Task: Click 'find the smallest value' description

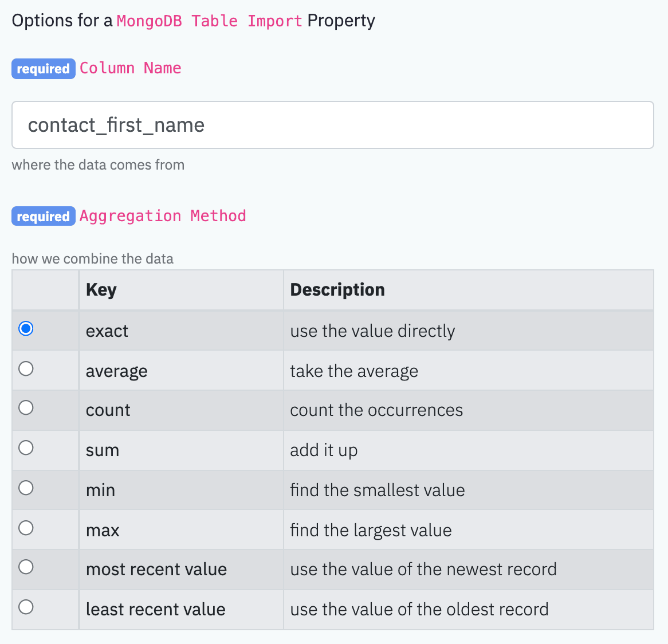Action: (x=378, y=490)
